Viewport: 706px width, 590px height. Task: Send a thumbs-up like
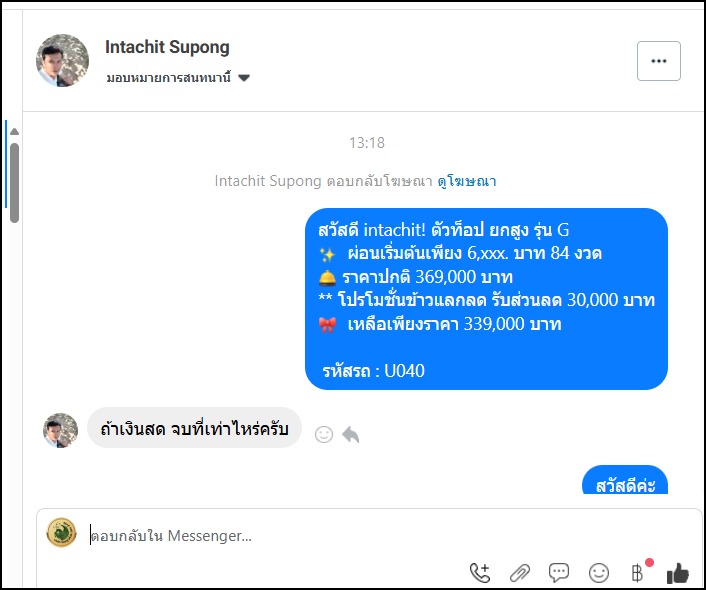click(x=678, y=573)
